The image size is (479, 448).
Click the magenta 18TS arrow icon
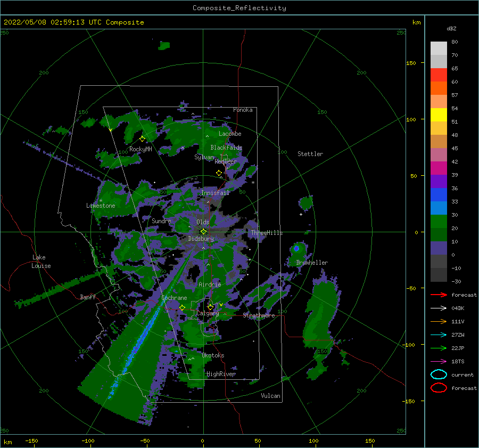439,362
